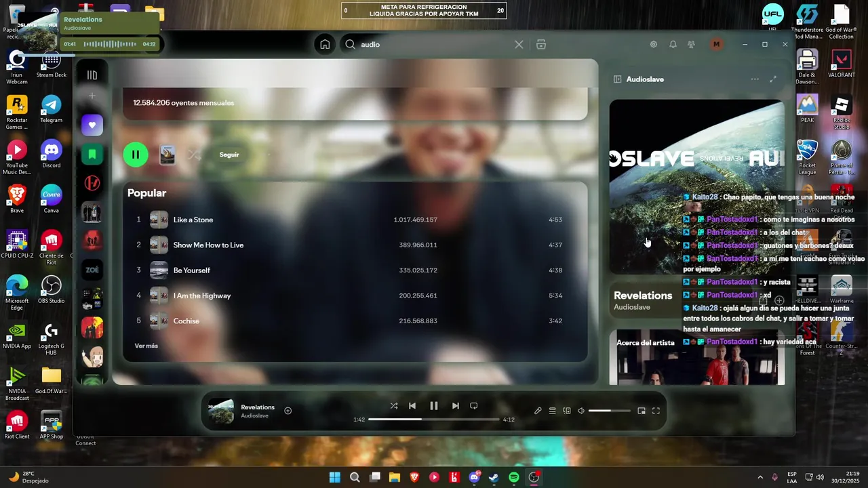The height and width of the screenshot is (488, 868).
Task: Open the play queue
Action: coord(553,411)
